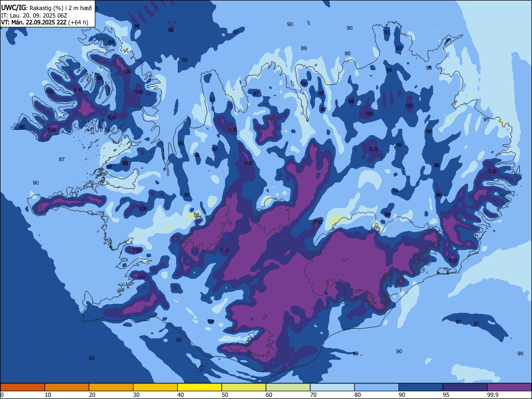The width and height of the screenshot is (532, 399).
Task: Select the orange 10–20 legend color block
Action: [67, 387]
